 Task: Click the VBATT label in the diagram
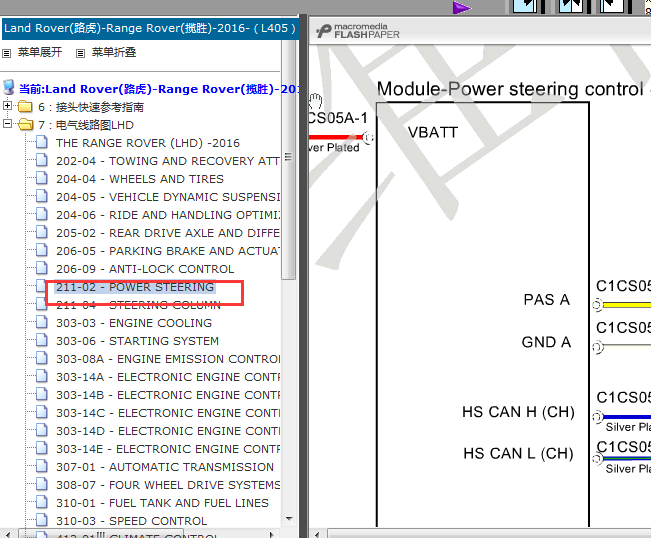click(433, 133)
